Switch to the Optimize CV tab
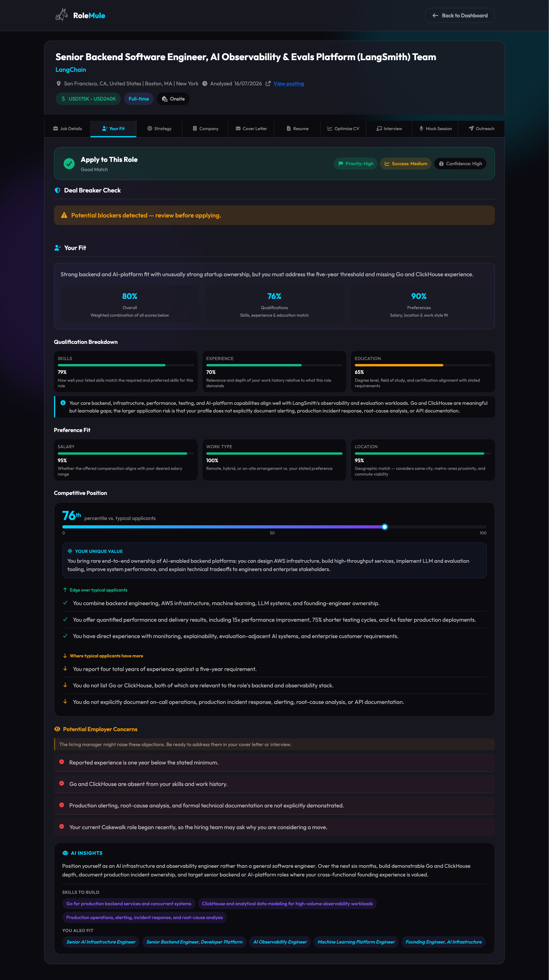Screen dimensions: 549x980 pyautogui.click(x=344, y=129)
